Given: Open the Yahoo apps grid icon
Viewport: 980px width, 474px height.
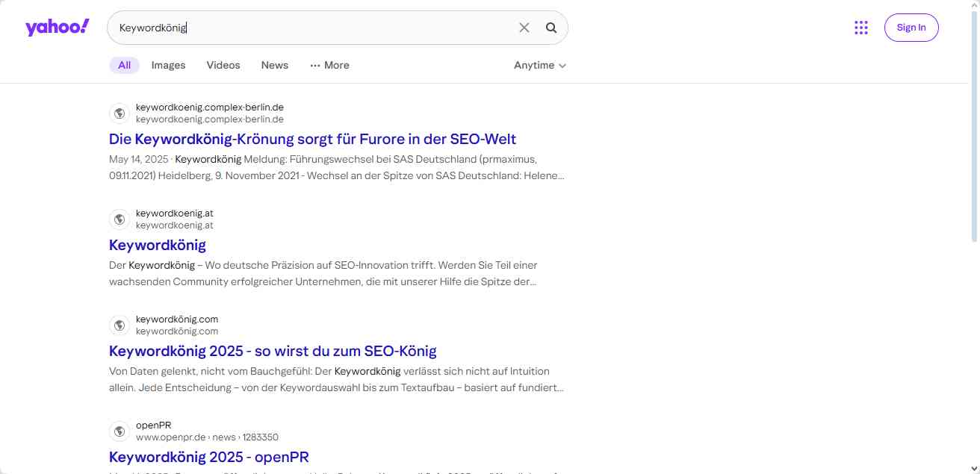Looking at the screenshot, I should pos(861,28).
